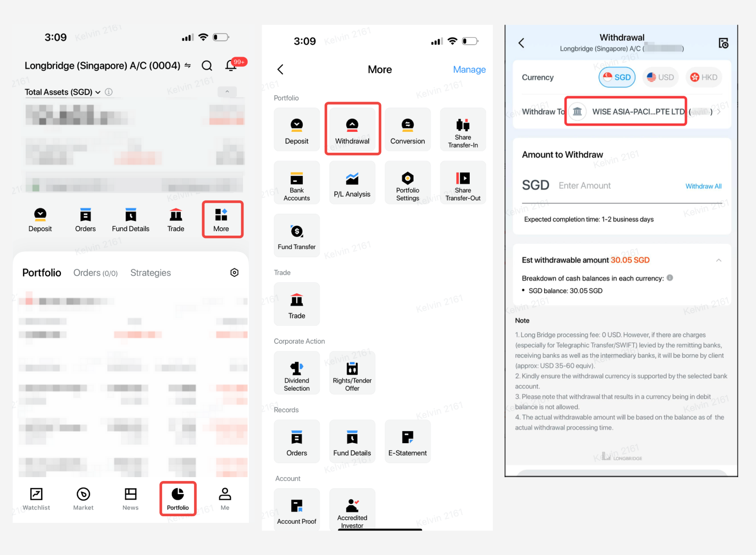Open Share Transfer-In tile
This screenshot has width=756, height=555.
click(x=463, y=129)
